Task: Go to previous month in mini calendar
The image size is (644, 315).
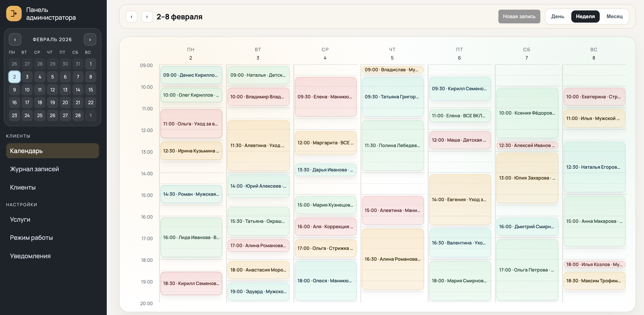Action: [x=15, y=39]
